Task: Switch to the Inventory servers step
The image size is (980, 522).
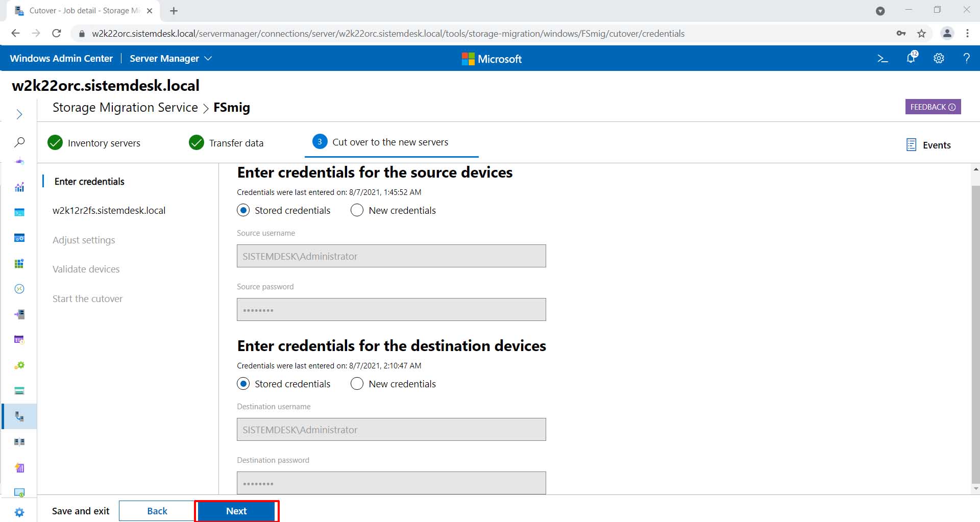Action: (94, 143)
